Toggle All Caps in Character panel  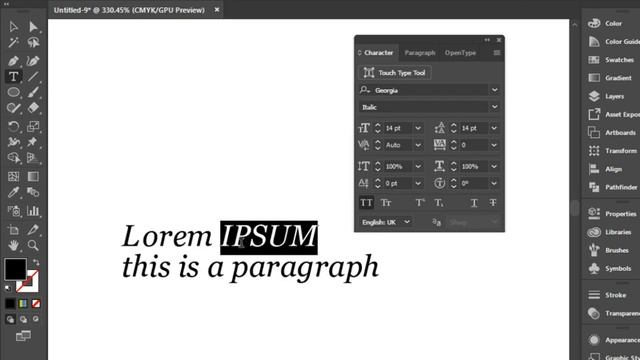pos(366,203)
